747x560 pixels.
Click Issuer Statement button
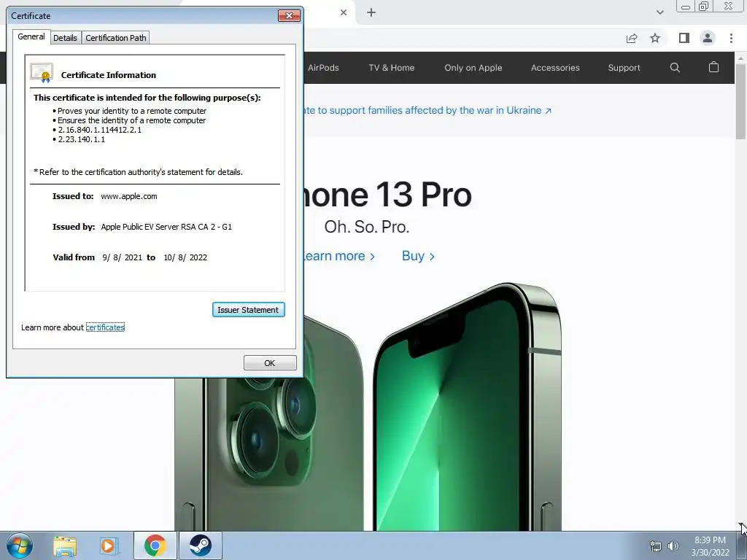tap(248, 309)
